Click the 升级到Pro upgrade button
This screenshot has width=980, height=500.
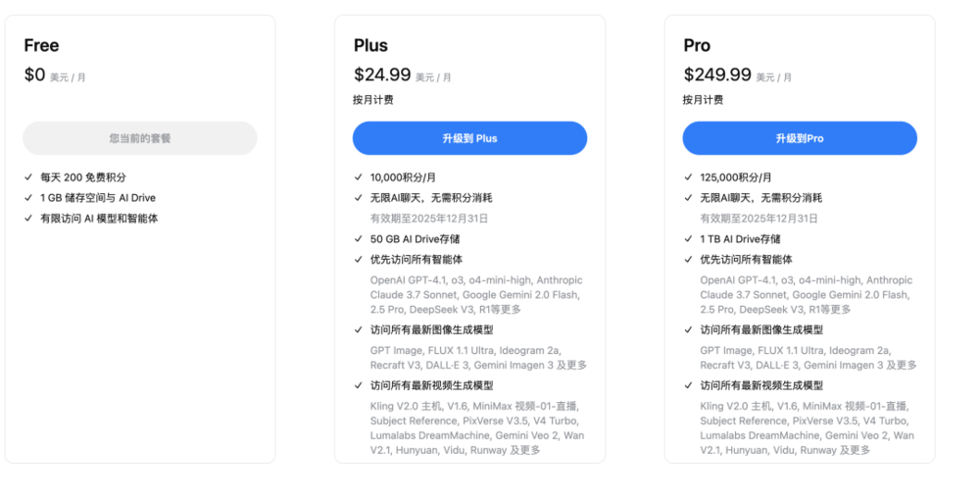pos(800,138)
